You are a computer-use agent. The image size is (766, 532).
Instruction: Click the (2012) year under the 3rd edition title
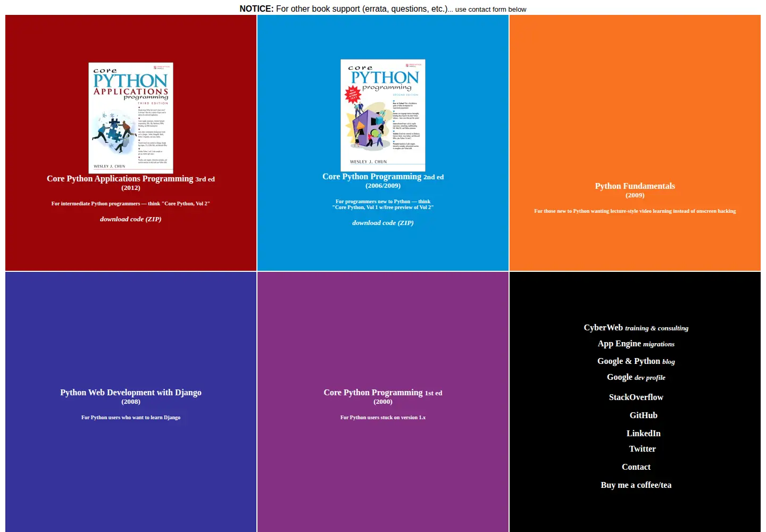click(x=131, y=188)
